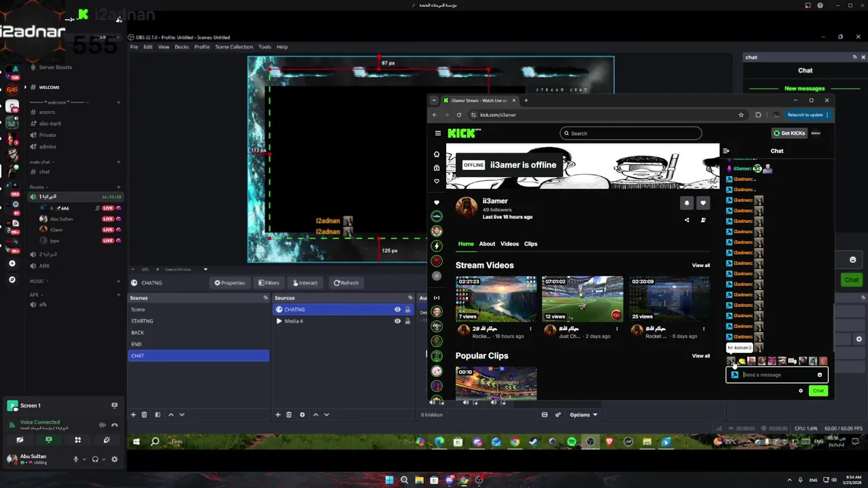868x488 pixels.
Task: Click the OBS Interact button
Action: point(304,283)
